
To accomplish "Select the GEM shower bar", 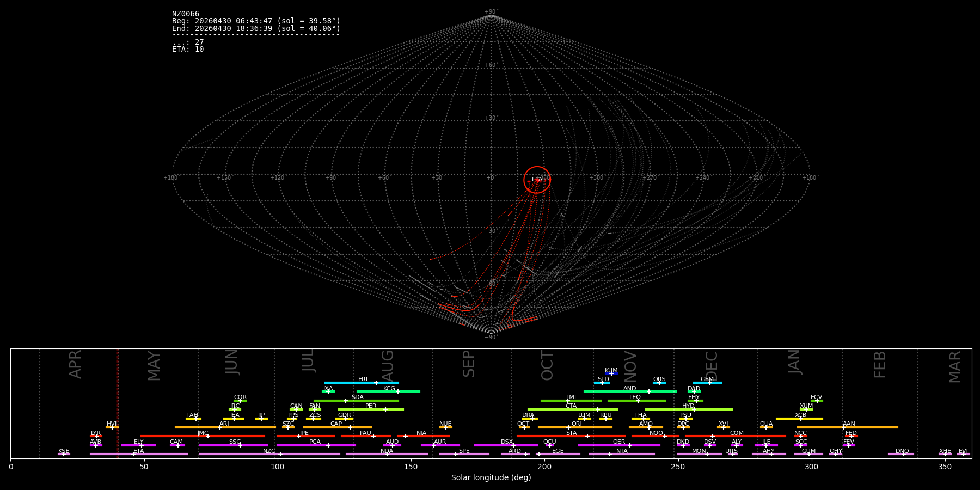I will (707, 383).
